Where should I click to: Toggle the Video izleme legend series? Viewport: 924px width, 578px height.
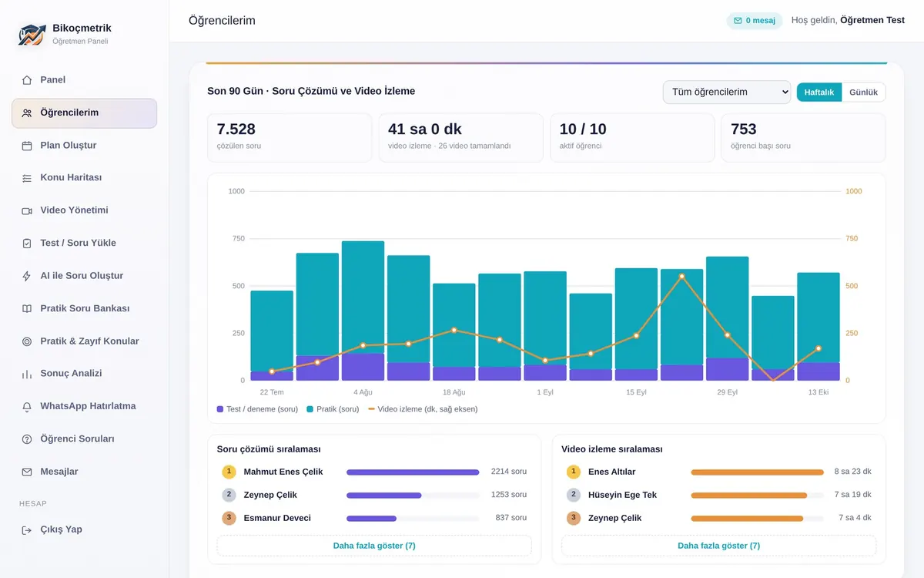[423, 409]
